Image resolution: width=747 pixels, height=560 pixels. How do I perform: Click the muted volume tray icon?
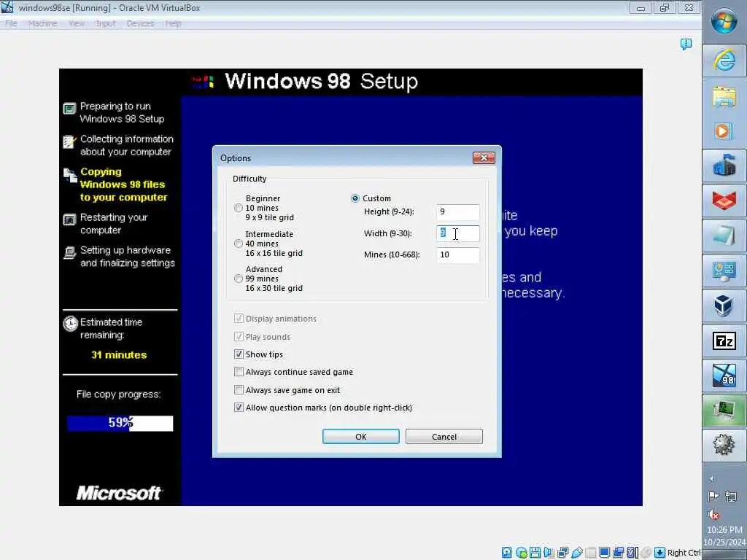click(713, 514)
